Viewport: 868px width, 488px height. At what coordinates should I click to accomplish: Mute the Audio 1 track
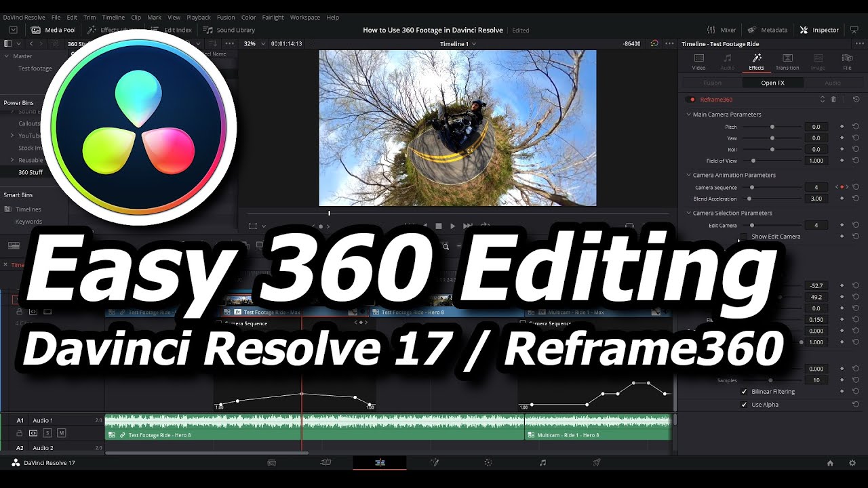pos(61,433)
